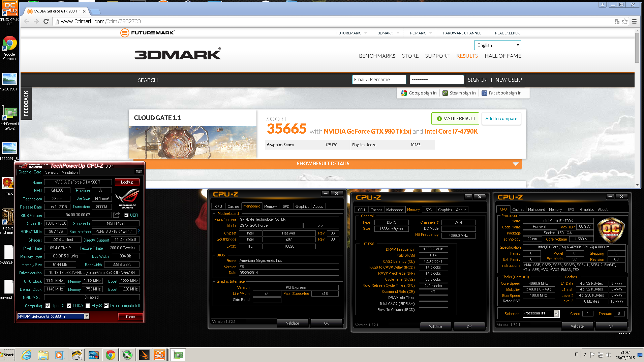644x362 pixels.
Task: Open Internet Explorer from the taskbar
Action: click(x=26, y=355)
